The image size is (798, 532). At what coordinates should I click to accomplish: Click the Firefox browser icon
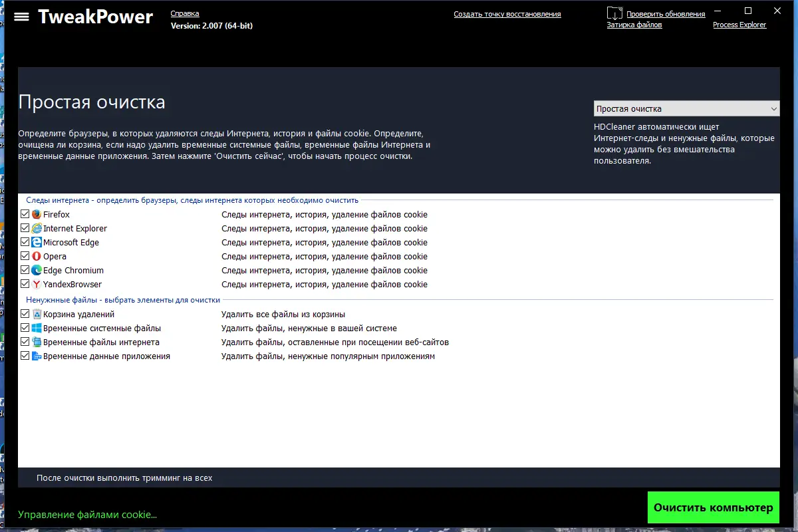37,215
